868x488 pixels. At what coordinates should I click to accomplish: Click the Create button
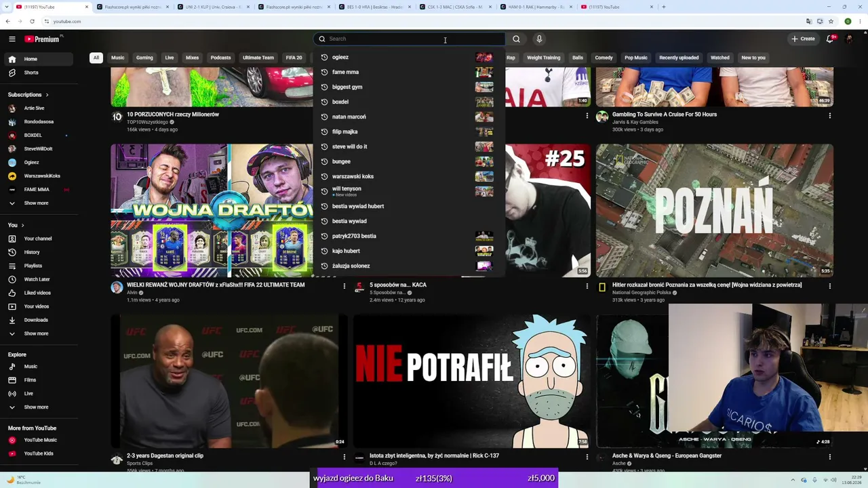[803, 39]
